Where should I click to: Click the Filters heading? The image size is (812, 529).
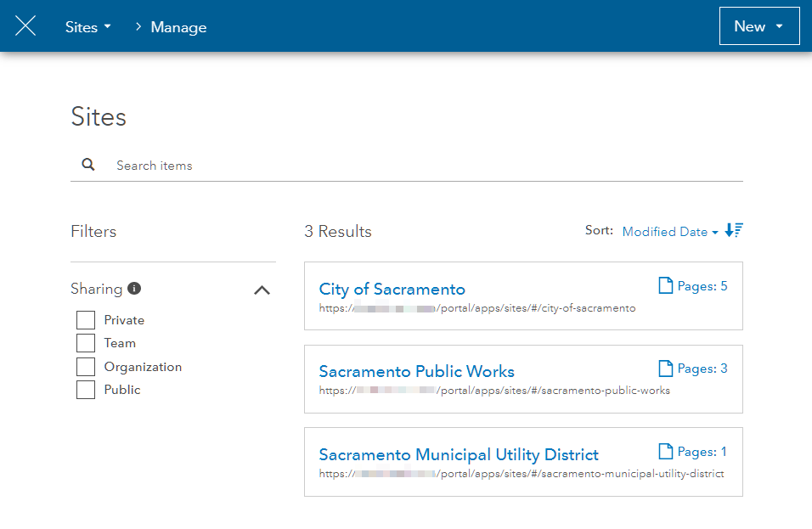coord(93,231)
